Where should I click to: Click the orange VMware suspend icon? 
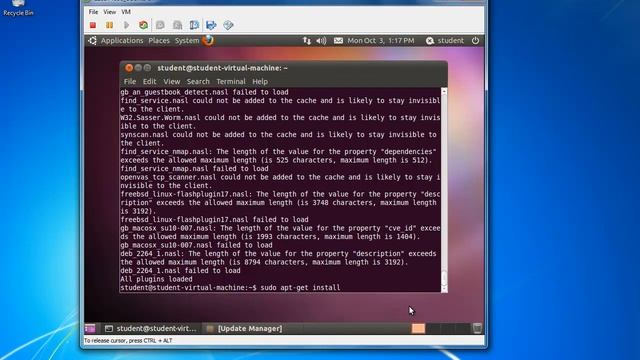click(x=109, y=25)
